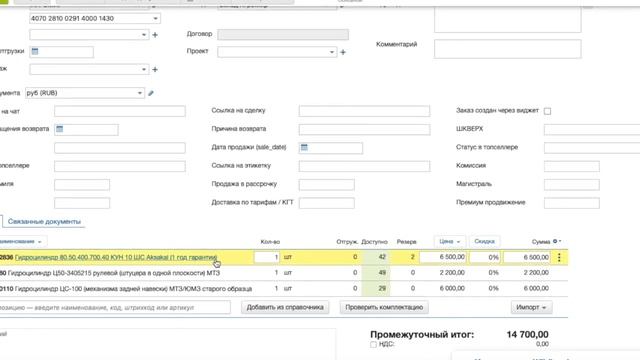Click the Премиум продвижение field
The image size is (640, 360).
571,203
